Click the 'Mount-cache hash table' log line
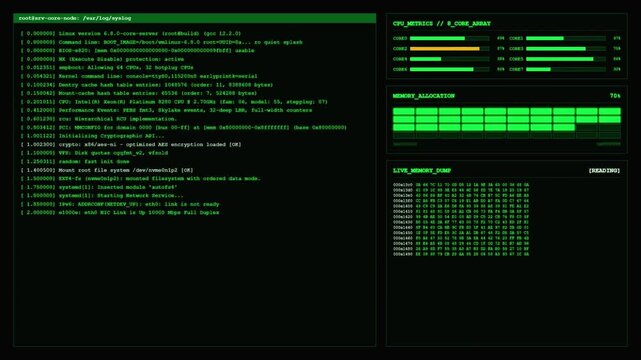This screenshot has height=360, width=641. 139,93
